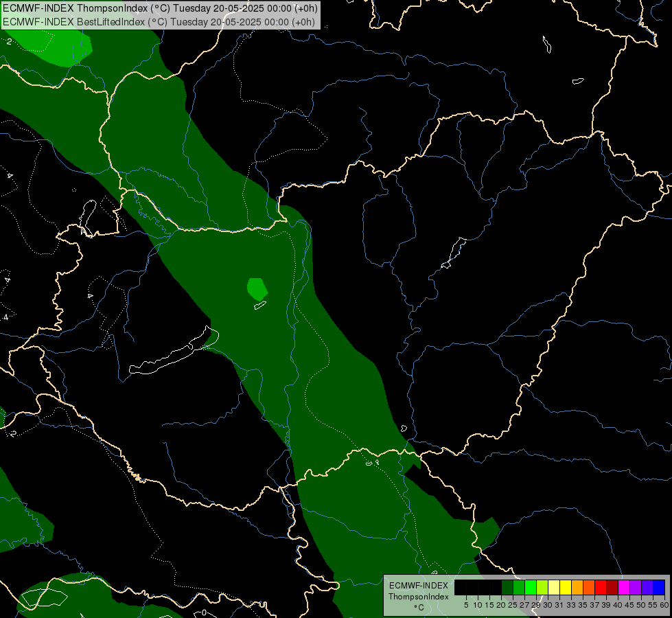The width and height of the screenshot is (672, 618).
Task: Pick the dark red 39–40 legend swatch
Action: [x=612, y=587]
